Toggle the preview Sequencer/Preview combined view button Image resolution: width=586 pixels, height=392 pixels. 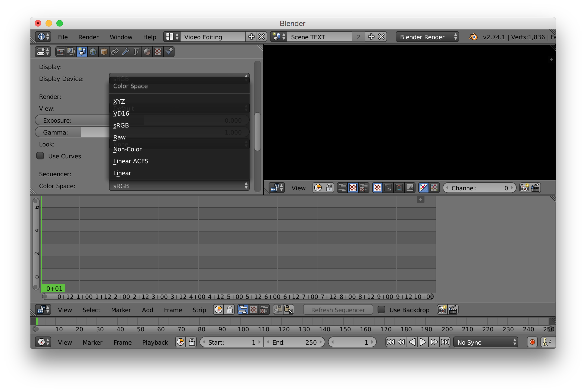pos(364,188)
